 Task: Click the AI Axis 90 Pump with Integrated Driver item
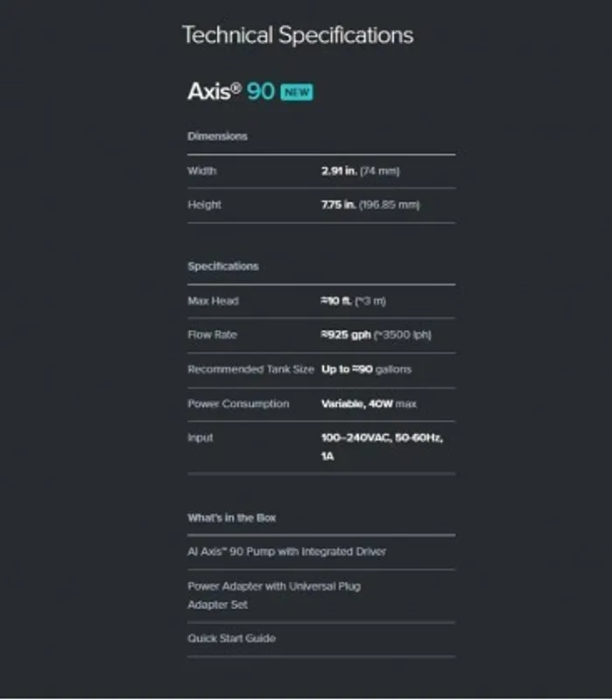coord(286,552)
